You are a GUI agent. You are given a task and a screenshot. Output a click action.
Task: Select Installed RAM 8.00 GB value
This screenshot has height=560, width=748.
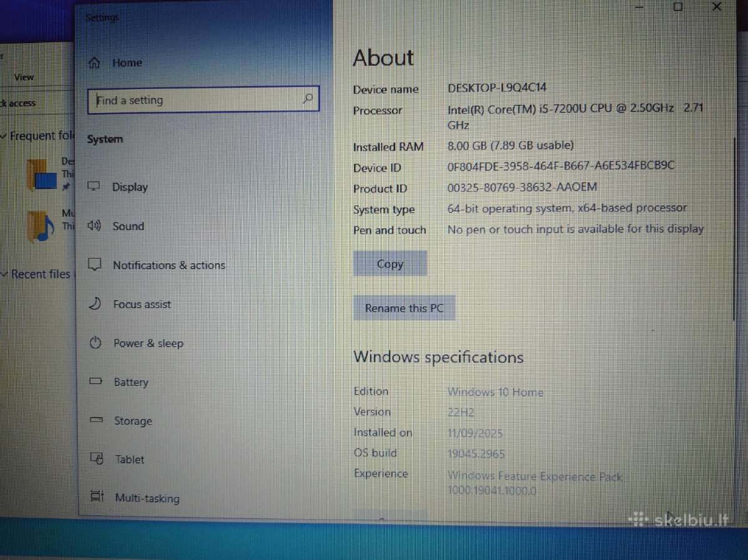tap(511, 145)
